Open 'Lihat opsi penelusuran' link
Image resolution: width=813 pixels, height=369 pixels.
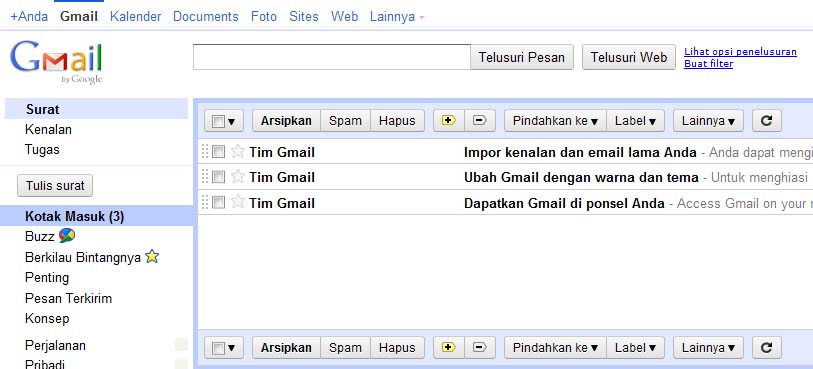740,52
